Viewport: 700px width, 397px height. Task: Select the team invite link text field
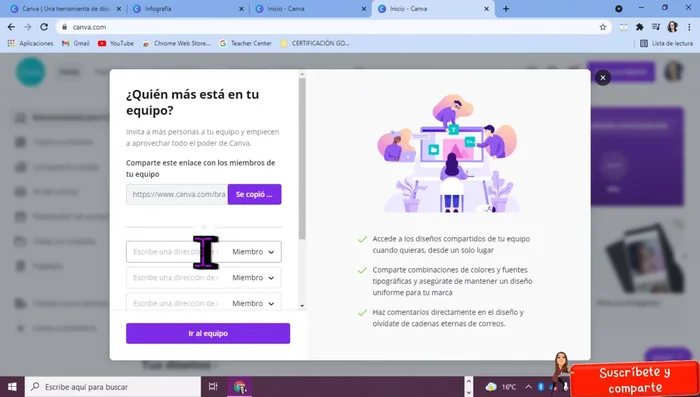coord(177,194)
